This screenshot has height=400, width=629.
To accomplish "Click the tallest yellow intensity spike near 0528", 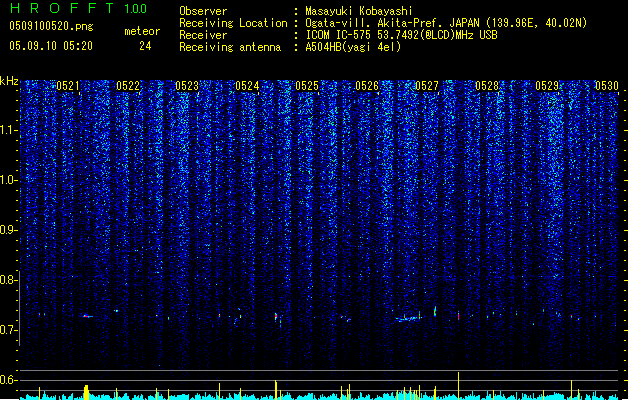I will click(458, 385).
